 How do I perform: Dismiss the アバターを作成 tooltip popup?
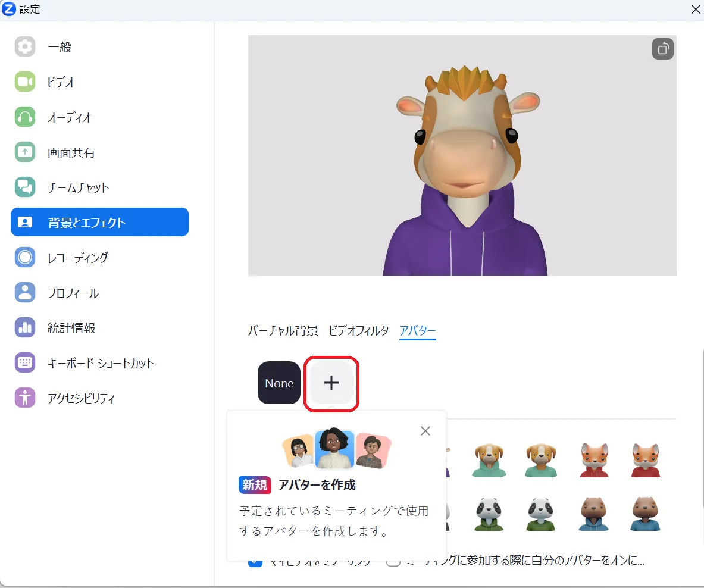coord(425,431)
